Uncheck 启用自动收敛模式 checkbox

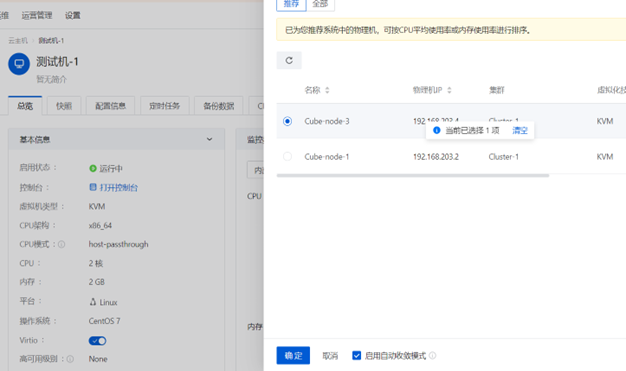tap(357, 355)
